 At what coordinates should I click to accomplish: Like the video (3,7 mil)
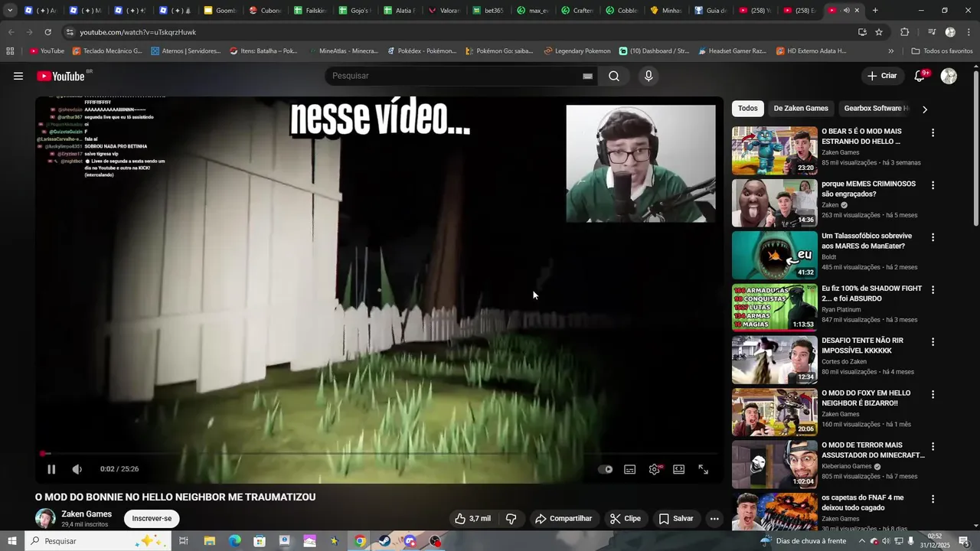point(472,518)
